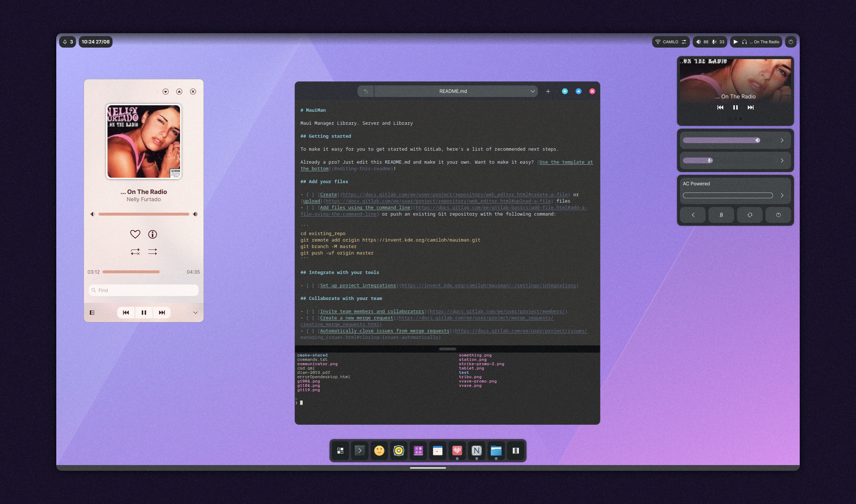Image resolution: width=856 pixels, height=504 pixels.
Task: Skip to previous track in music player
Action: coord(126,313)
